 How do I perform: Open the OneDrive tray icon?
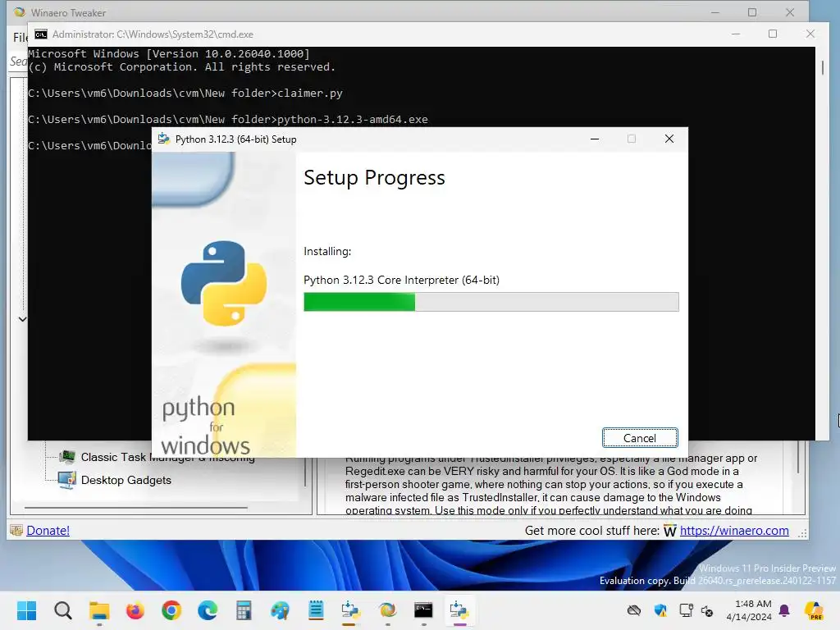coord(634,610)
